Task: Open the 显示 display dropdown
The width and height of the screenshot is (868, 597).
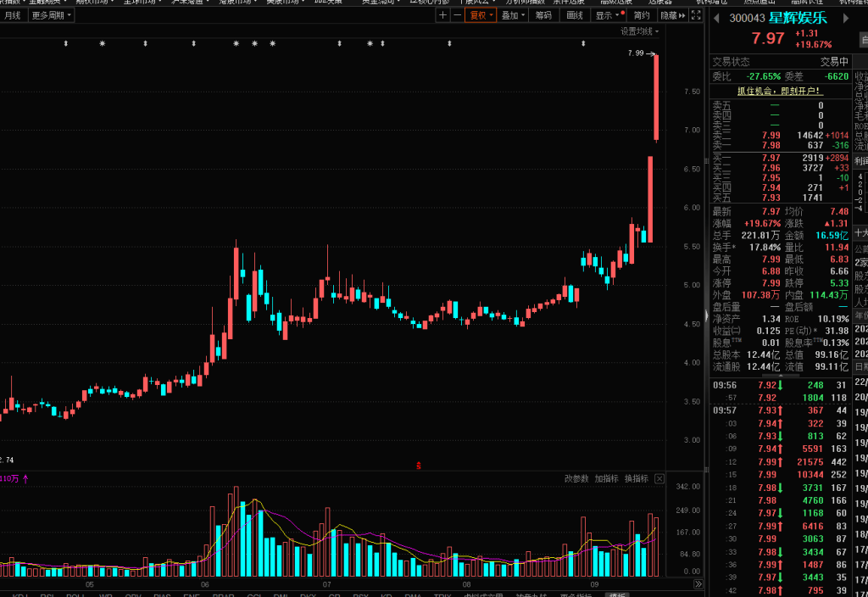Action: coord(609,15)
